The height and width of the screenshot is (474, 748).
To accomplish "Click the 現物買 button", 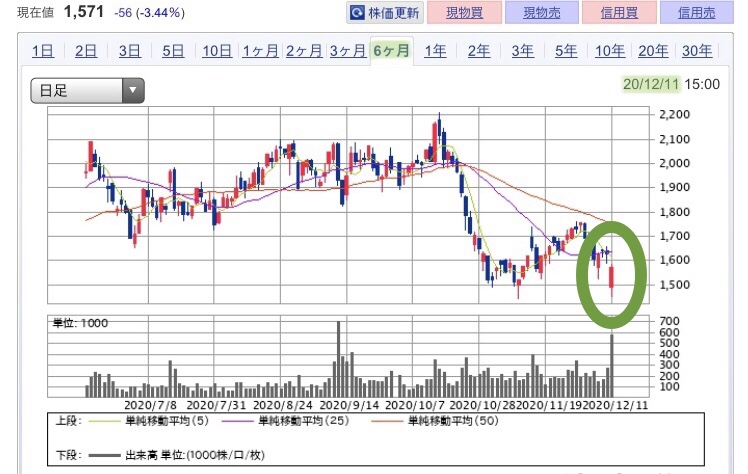I will (464, 12).
